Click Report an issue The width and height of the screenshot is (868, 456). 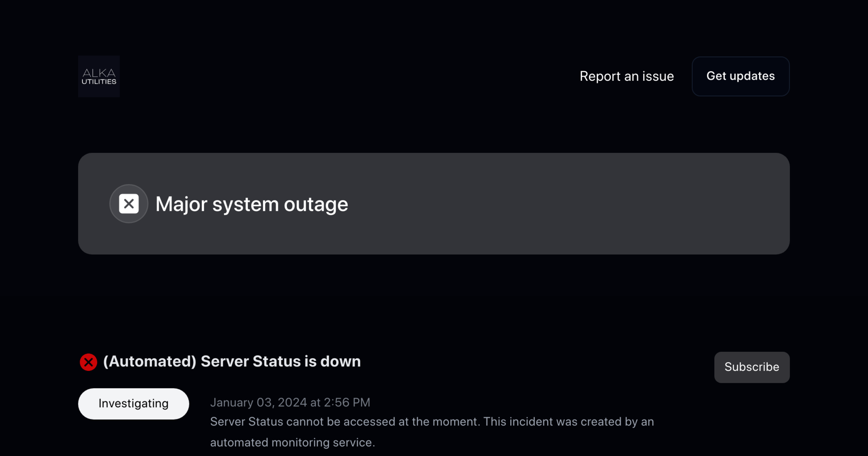pyautogui.click(x=627, y=76)
